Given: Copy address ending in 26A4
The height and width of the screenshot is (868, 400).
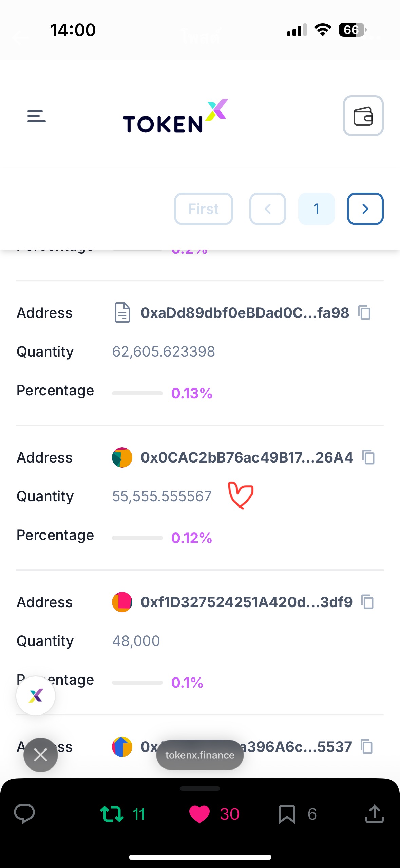Looking at the screenshot, I should 368,457.
